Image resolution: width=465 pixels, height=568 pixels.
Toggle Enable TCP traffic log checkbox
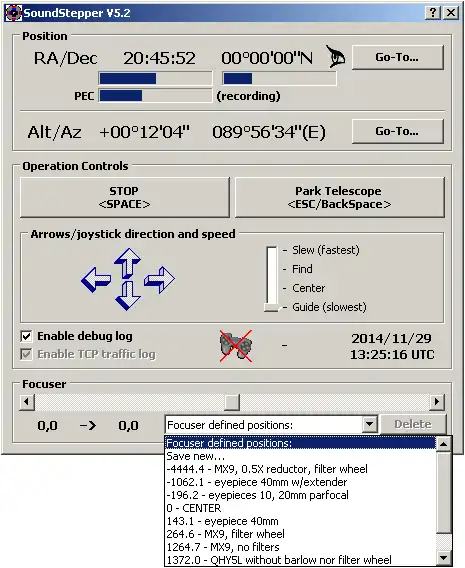point(26,354)
